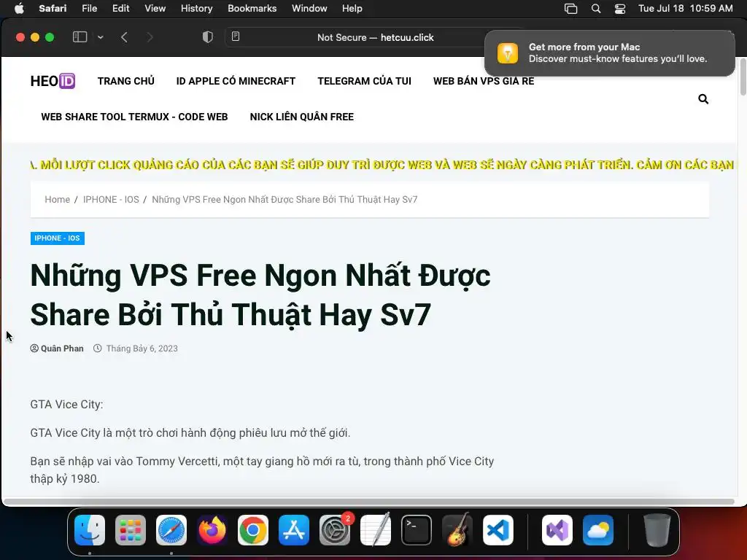The height and width of the screenshot is (560, 747).
Task: Open System Settings with badge in dock
Action: pos(335,530)
